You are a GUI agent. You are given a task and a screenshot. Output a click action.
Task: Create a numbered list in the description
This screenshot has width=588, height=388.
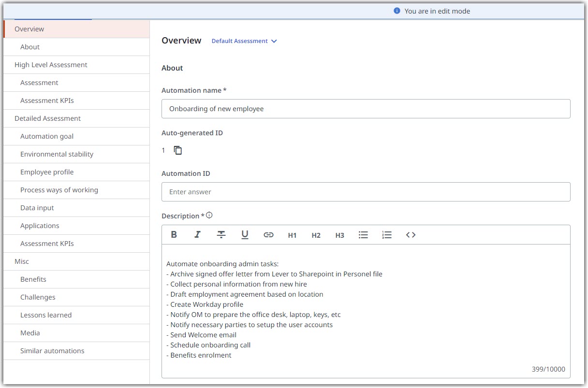click(386, 235)
